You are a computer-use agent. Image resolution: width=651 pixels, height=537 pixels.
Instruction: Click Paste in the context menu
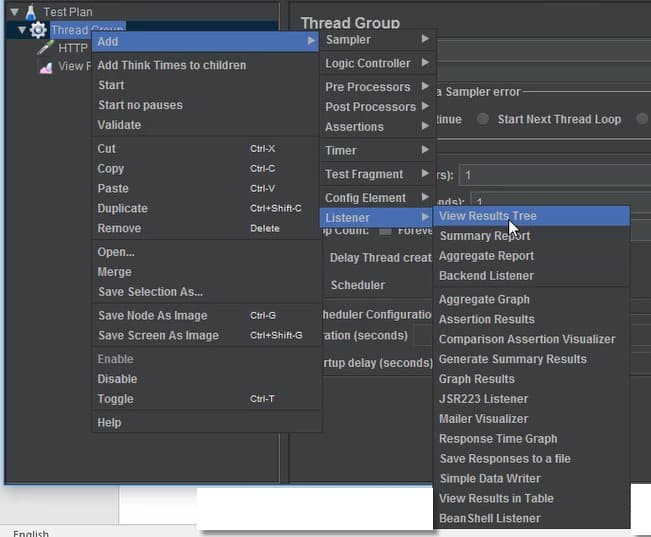tap(206, 189)
